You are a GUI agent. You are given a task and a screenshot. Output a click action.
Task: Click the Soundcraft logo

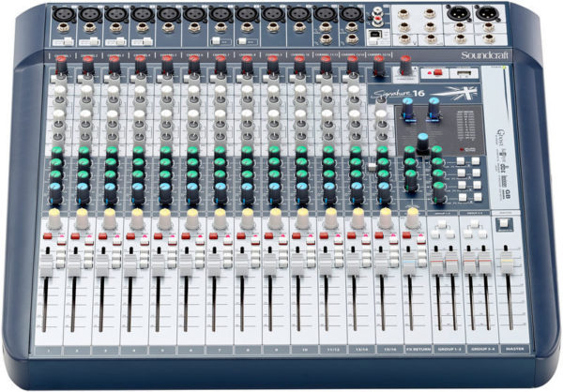point(485,55)
